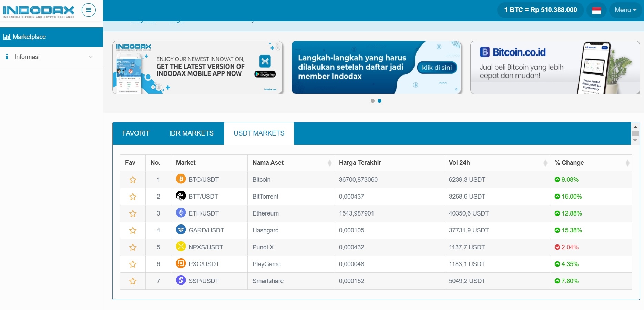Open the NPXS/USDT market link
The height and width of the screenshot is (310, 644).
point(206,247)
